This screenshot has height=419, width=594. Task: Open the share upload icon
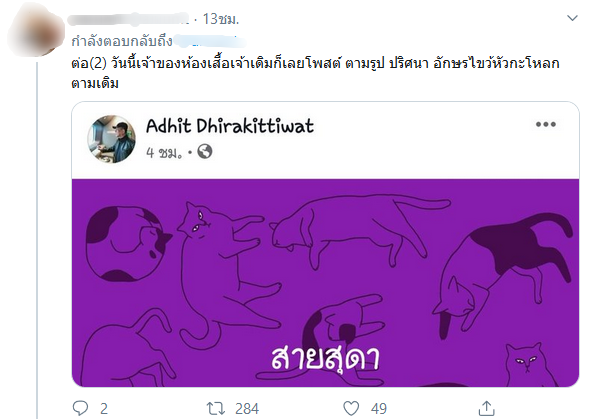click(x=486, y=408)
